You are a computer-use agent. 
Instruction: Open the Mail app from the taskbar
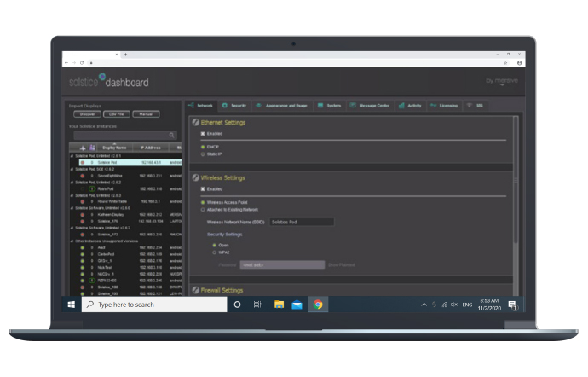[297, 304]
